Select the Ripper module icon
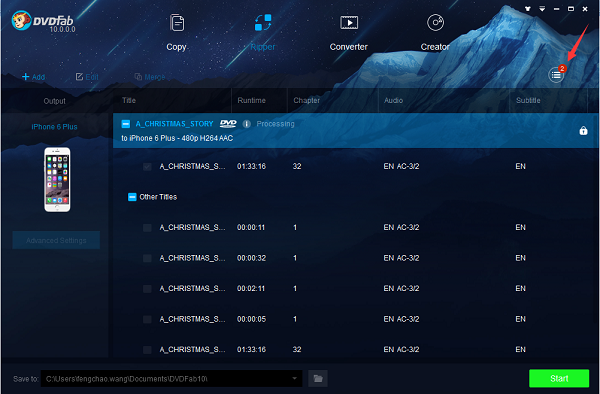Image resolution: width=600 pixels, height=394 pixels. tap(263, 23)
